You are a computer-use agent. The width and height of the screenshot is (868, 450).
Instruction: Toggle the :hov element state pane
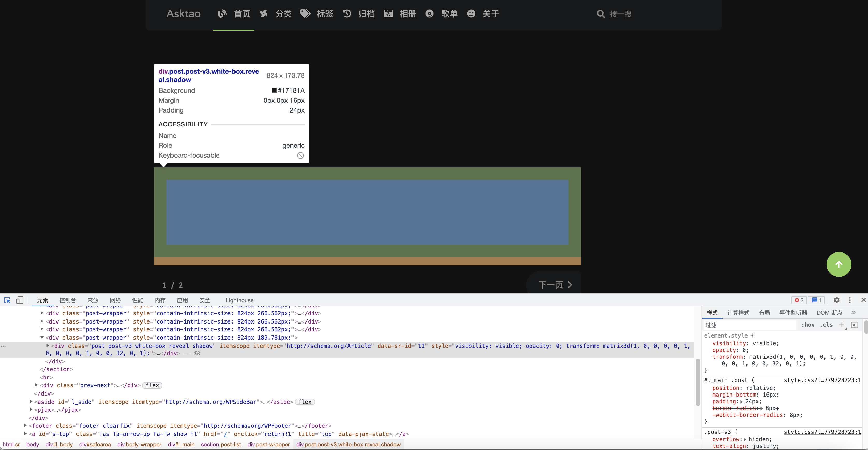click(x=808, y=325)
